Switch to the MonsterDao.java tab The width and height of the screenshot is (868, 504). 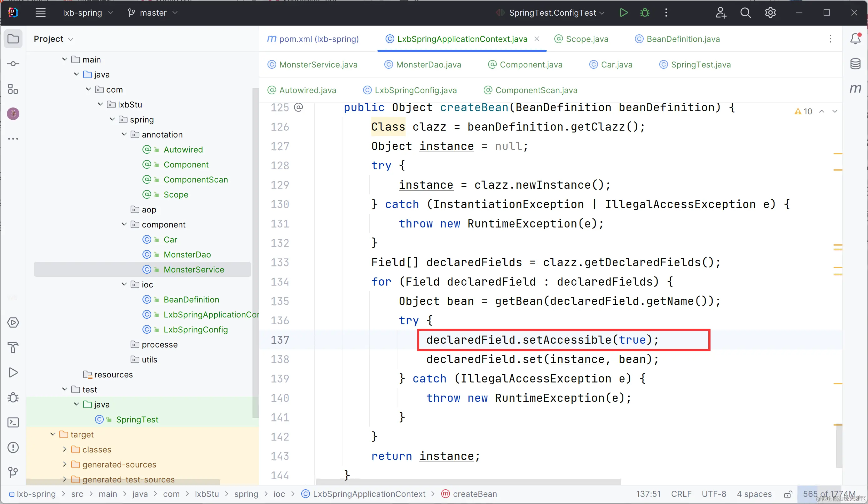point(428,64)
